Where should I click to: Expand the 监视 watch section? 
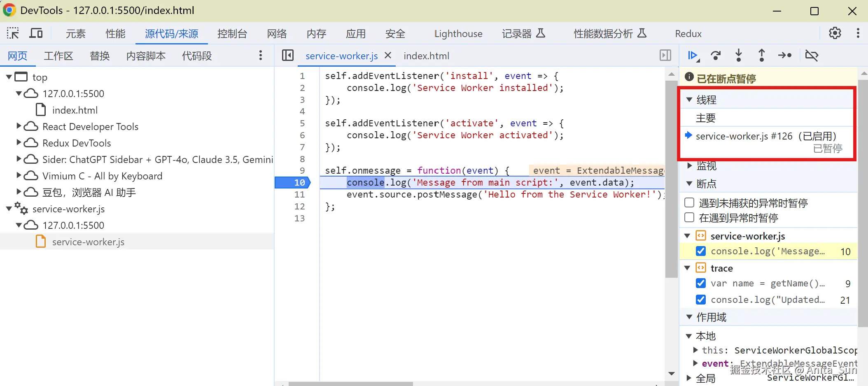point(690,166)
